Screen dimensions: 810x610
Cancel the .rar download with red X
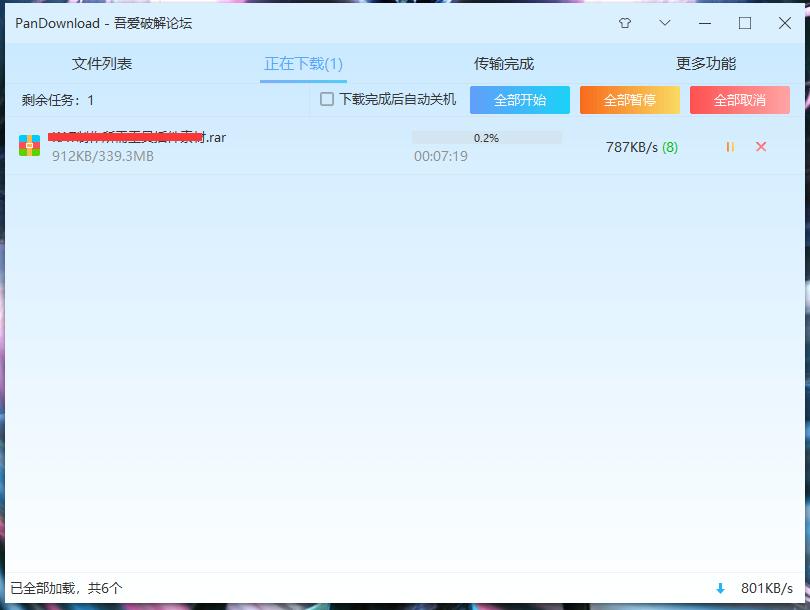pyautogui.click(x=761, y=147)
